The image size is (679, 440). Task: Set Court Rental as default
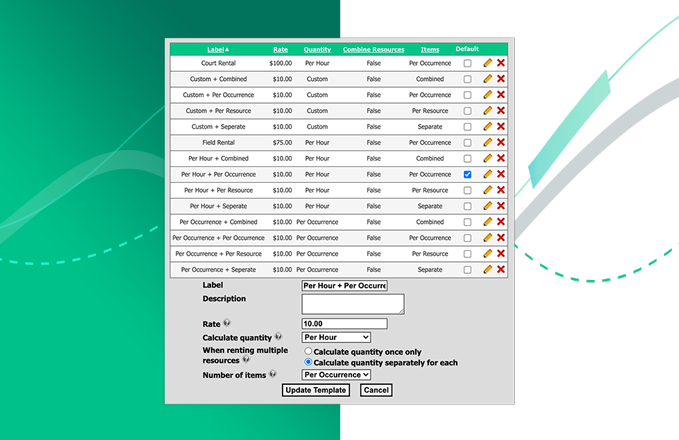[467, 63]
